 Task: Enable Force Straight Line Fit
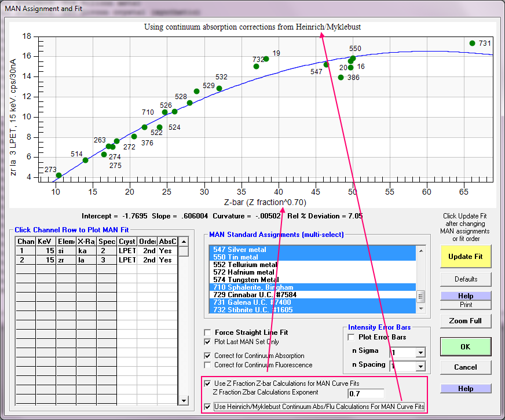208,333
